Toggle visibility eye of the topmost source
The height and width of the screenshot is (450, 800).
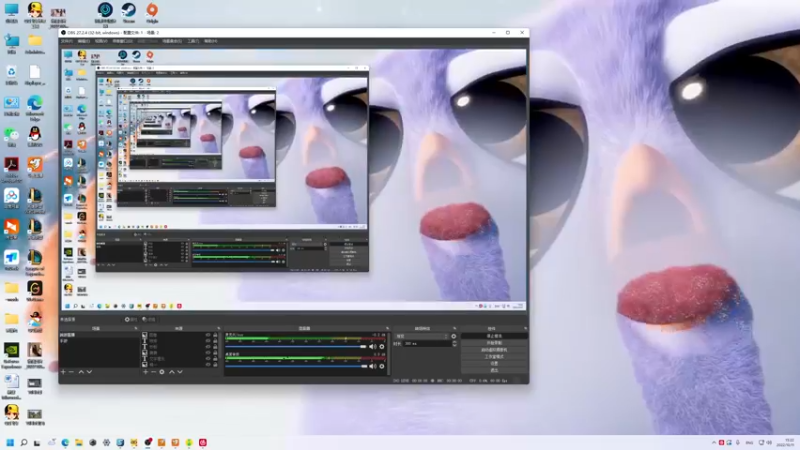point(208,335)
